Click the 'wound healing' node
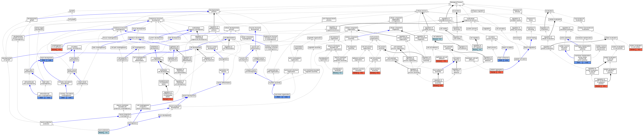644x135 pixels. (x=531, y=38)
